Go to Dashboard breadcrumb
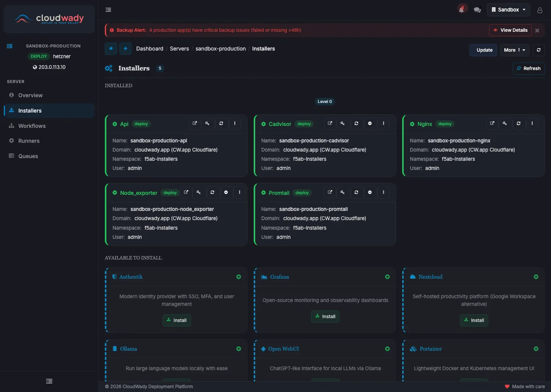Image resolution: width=551 pixels, height=392 pixels. 150,49
